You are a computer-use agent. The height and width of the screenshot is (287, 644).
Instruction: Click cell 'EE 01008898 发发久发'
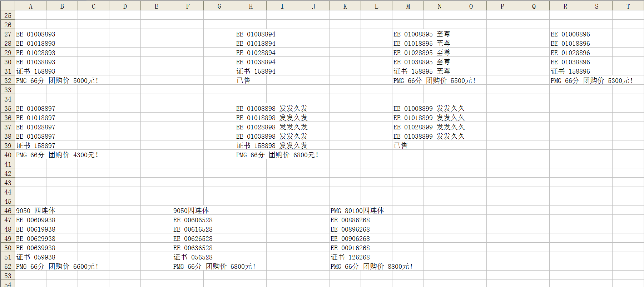click(272, 108)
